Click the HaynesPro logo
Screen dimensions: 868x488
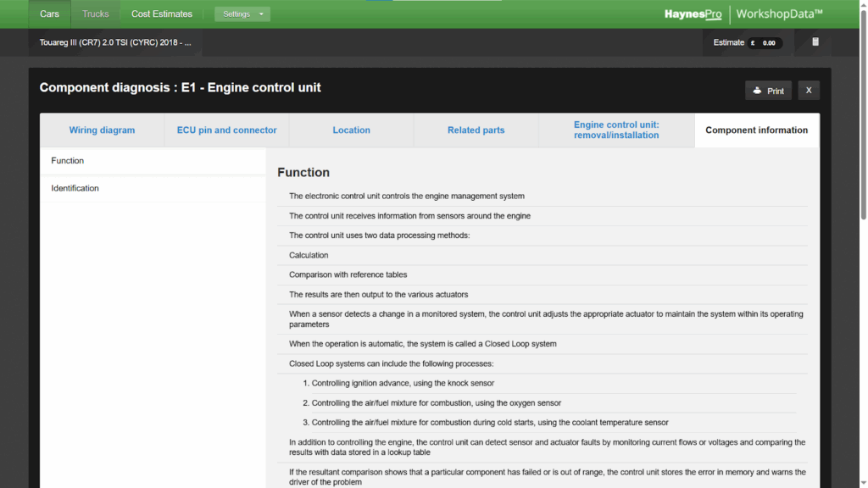pyautogui.click(x=693, y=14)
